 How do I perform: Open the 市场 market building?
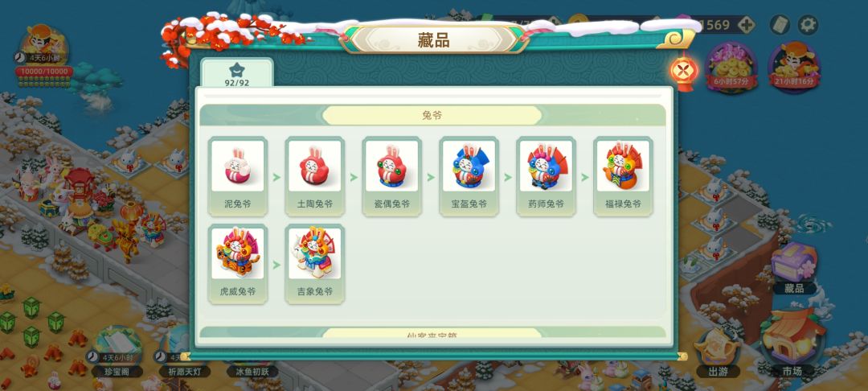pos(791,344)
